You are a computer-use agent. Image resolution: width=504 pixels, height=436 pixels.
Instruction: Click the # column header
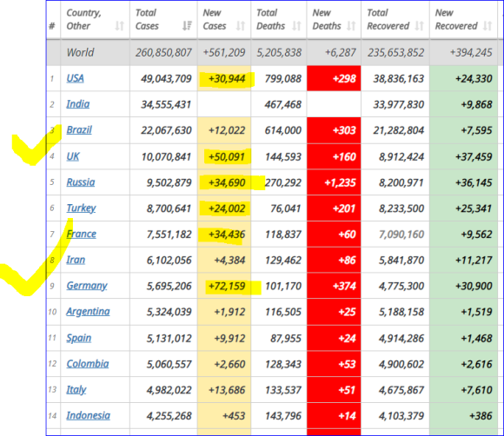click(52, 26)
